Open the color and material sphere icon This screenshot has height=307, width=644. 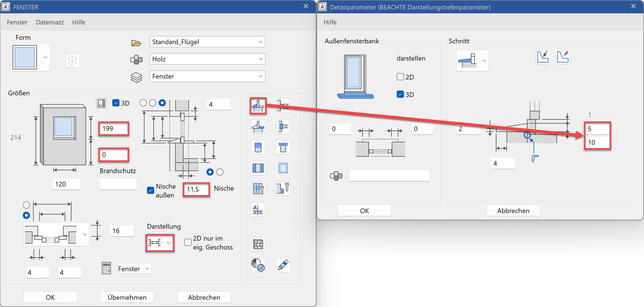tap(258, 265)
